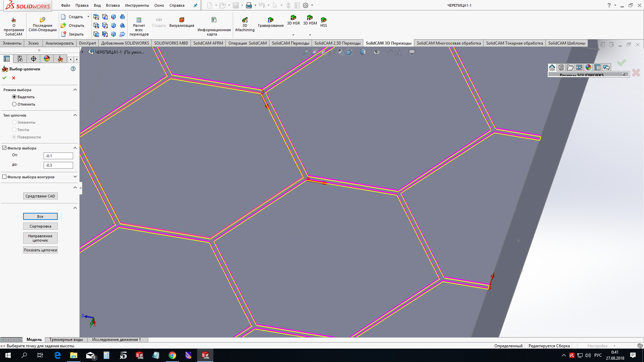Collapse the Режим выбора section
The image size is (644, 362).
click(x=75, y=89)
